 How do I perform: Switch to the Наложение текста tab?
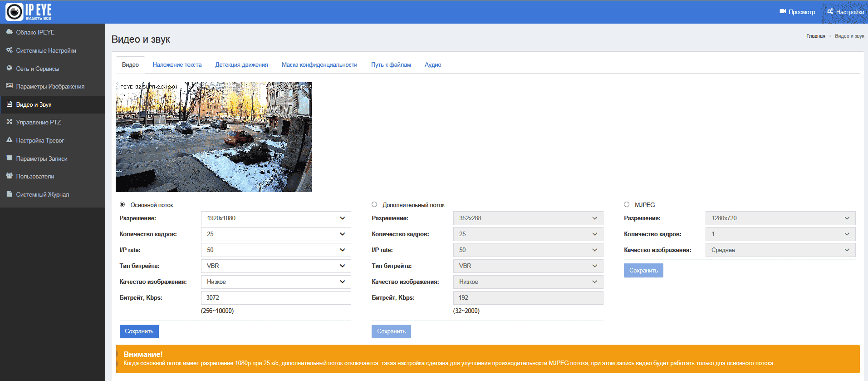coord(177,65)
